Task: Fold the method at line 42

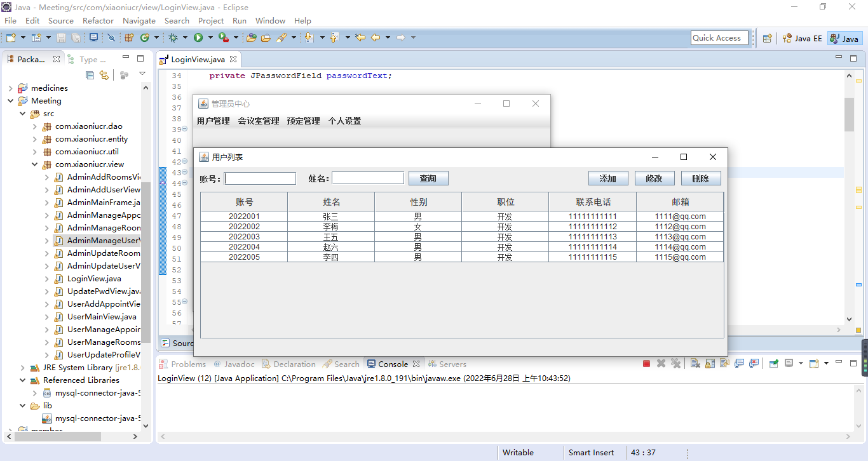Action: (185, 161)
